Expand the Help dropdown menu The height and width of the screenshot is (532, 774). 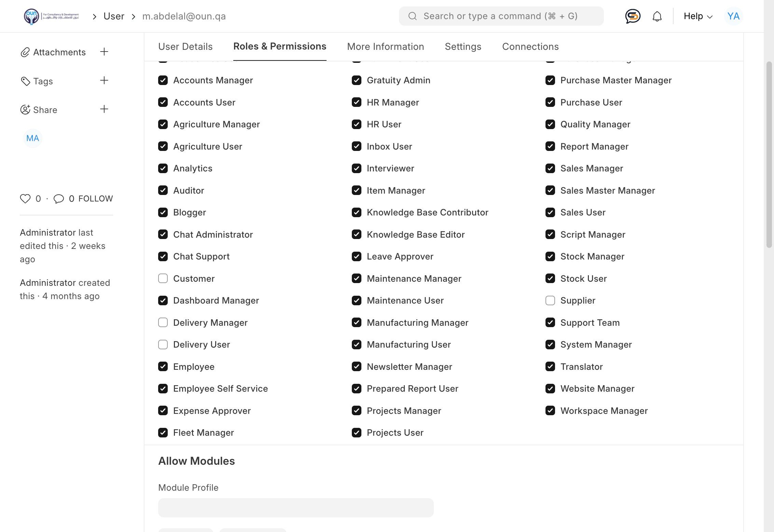pyautogui.click(x=698, y=16)
